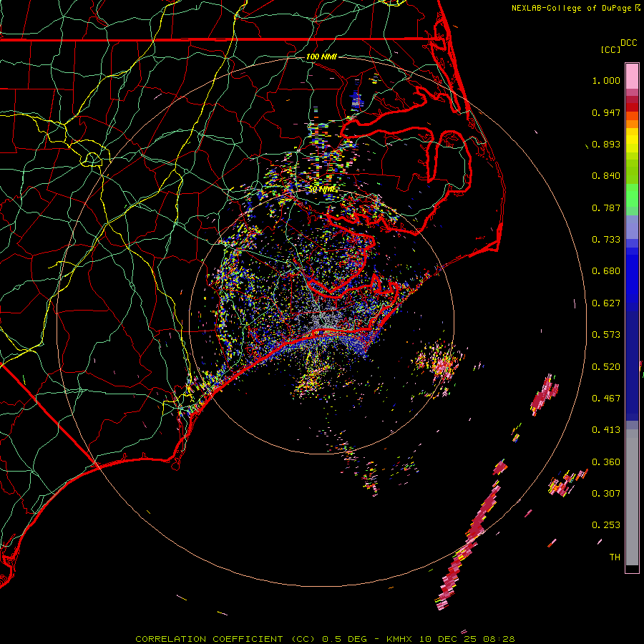Click the 0.413 color scale value
The height and width of the screenshot is (644, 644).
606,430
